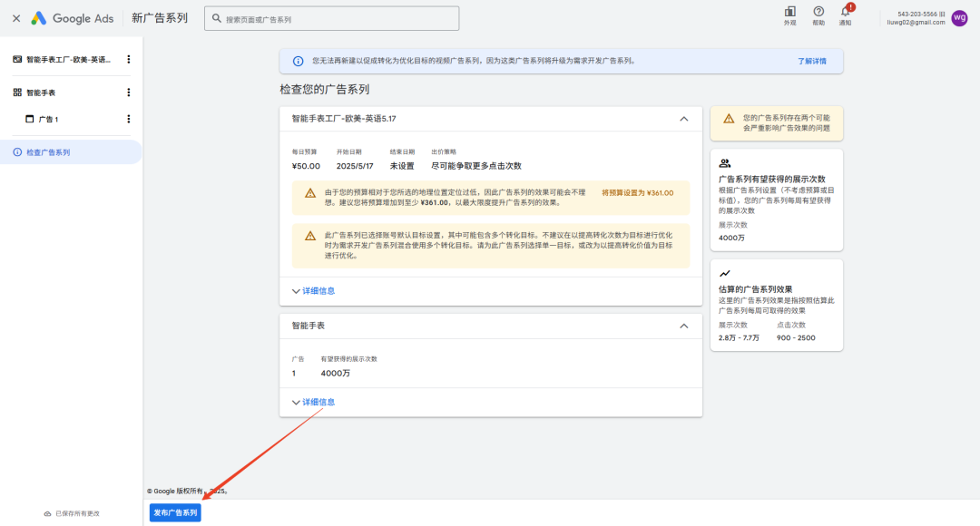Open the Help (帮助) icon
Image resolution: width=980 pixels, height=526 pixels.
(818, 13)
